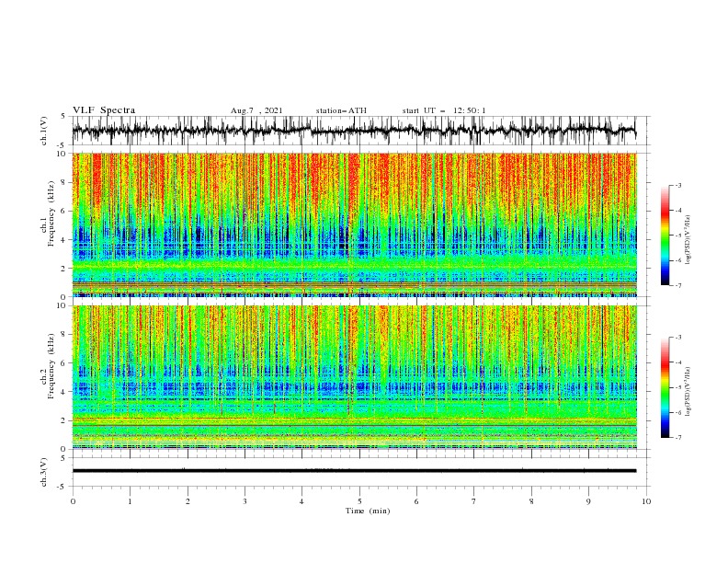Click the "0" tick on the time axis
728x563 pixels.
[73, 501]
